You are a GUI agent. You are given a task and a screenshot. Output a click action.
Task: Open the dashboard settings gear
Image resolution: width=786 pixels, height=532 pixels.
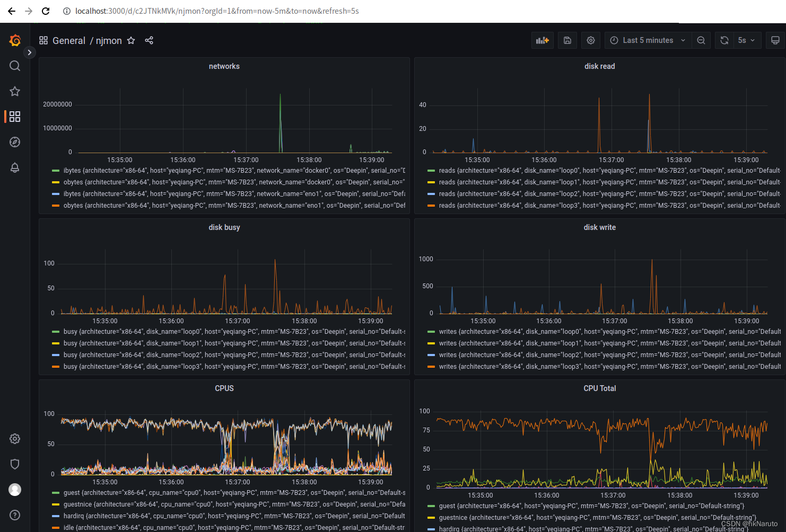[590, 40]
